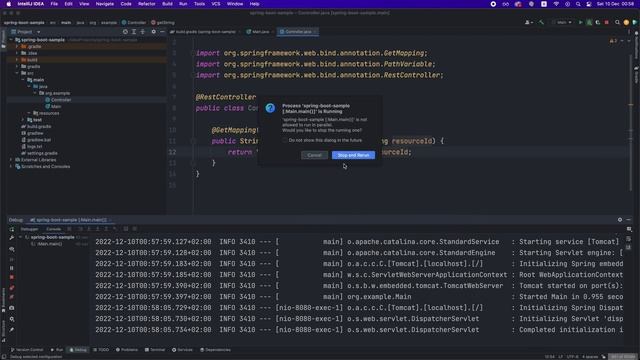
Task: Expand the test folder
Action: coord(23,120)
